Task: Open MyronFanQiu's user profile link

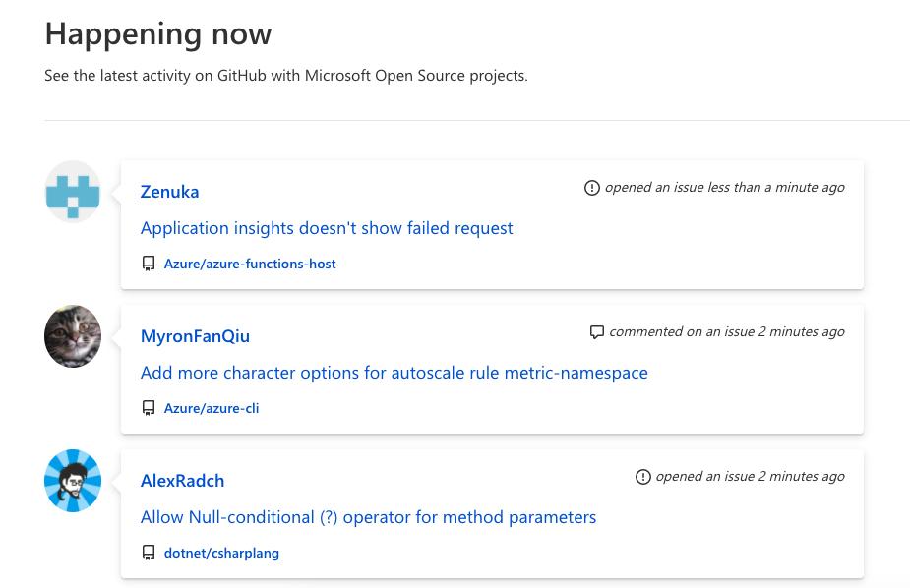Action: (195, 336)
